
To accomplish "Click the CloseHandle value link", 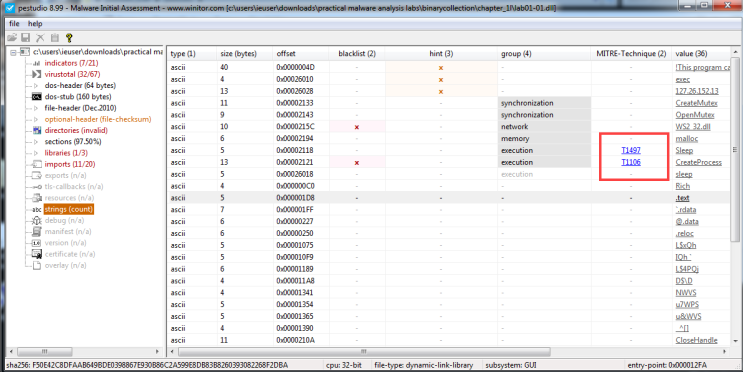I will 696,340.
